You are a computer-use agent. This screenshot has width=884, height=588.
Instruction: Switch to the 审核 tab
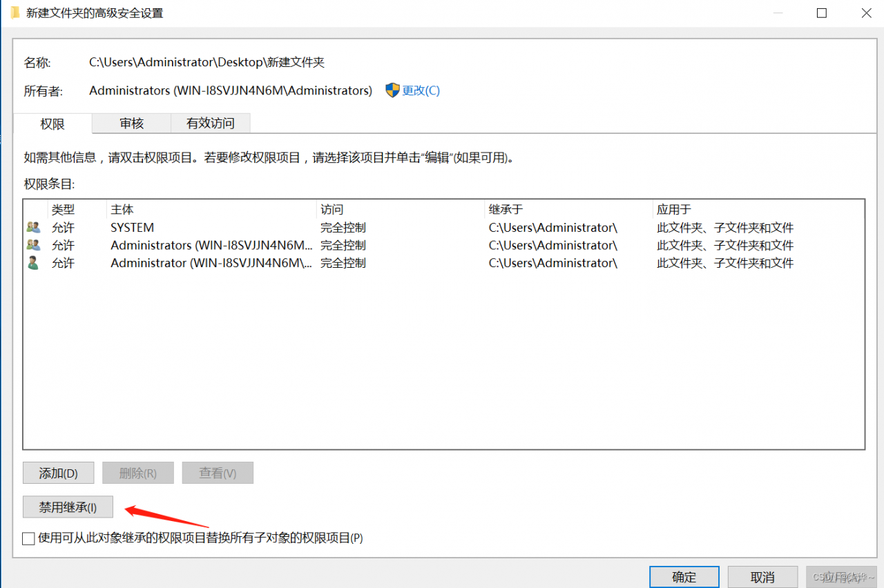point(131,124)
